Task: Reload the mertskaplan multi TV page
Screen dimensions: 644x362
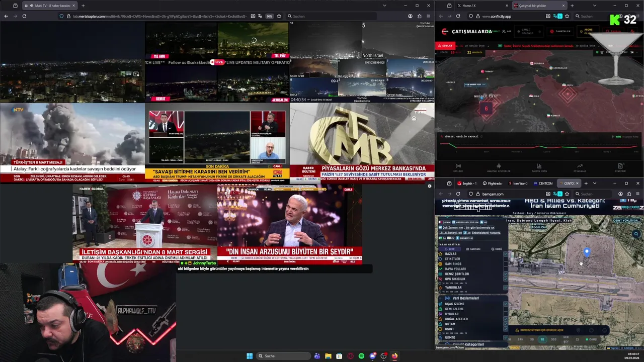Action: coord(24,16)
